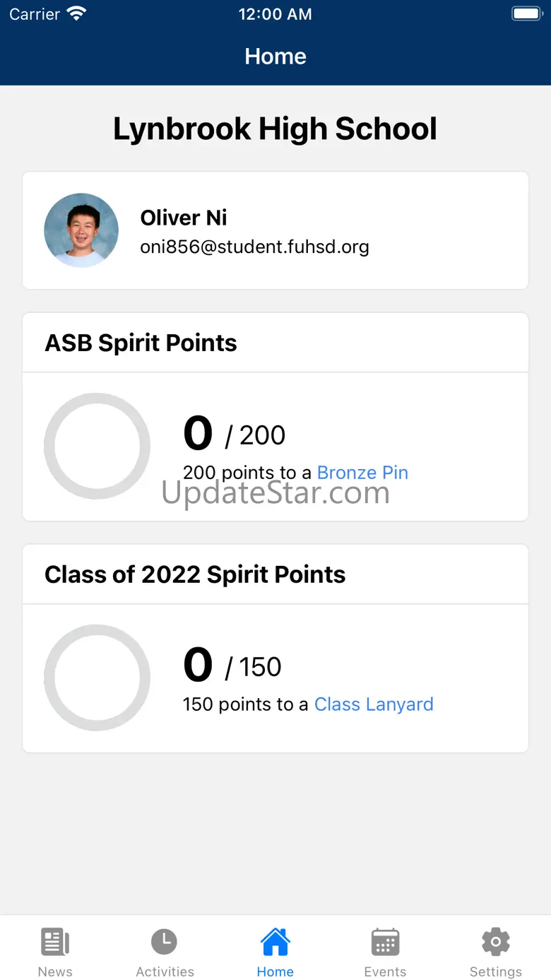Tap the Activities clock icon
This screenshot has height=980, width=551.
tap(165, 942)
